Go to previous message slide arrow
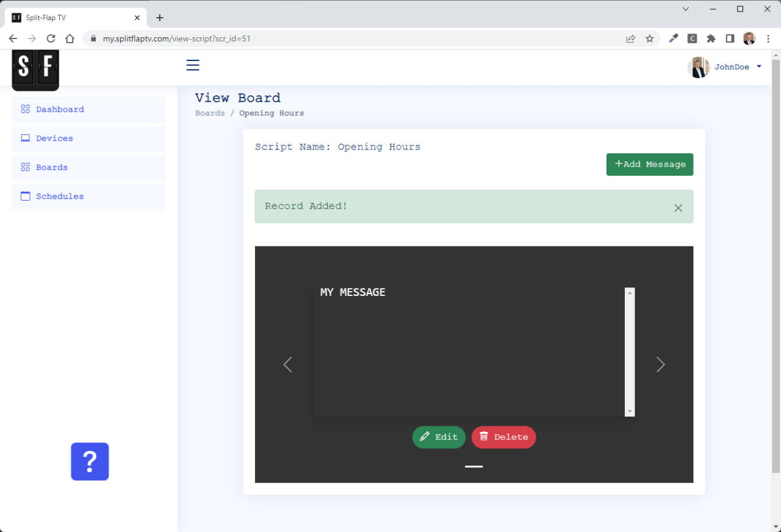The image size is (781, 532). (x=287, y=365)
